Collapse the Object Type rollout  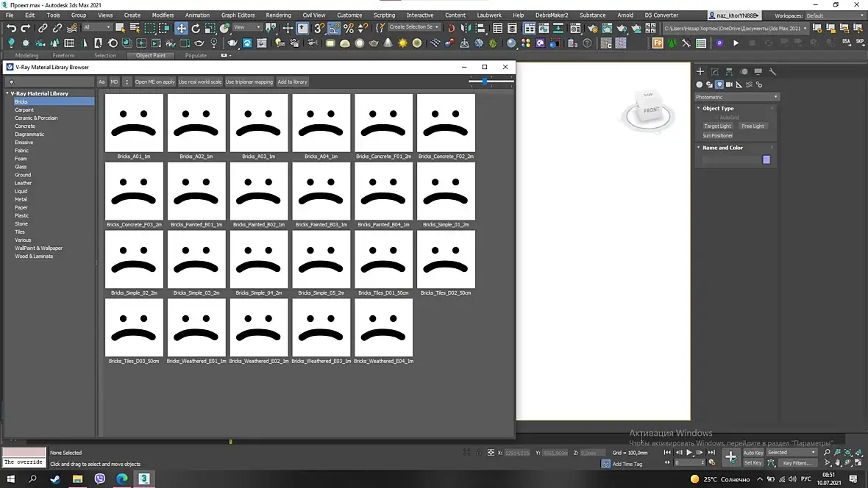pos(718,108)
